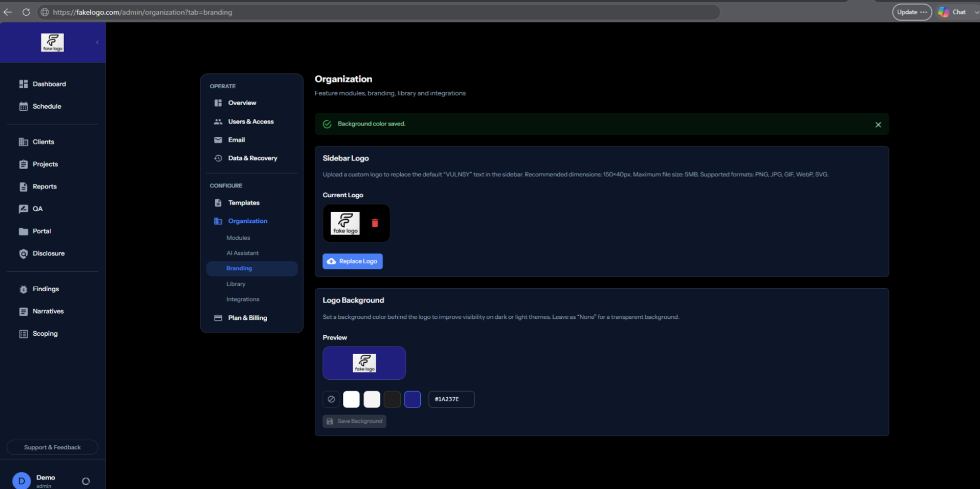980x489 pixels.
Task: Go back with the browser back arrow
Action: [8, 12]
